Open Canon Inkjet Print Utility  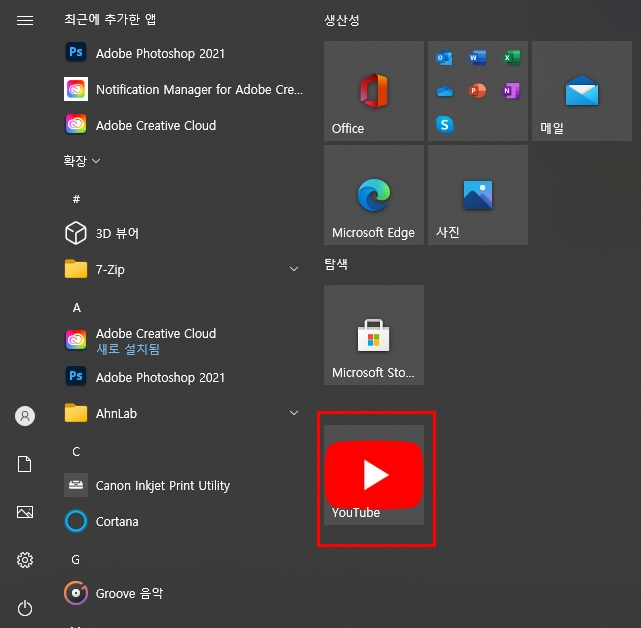pos(184,485)
